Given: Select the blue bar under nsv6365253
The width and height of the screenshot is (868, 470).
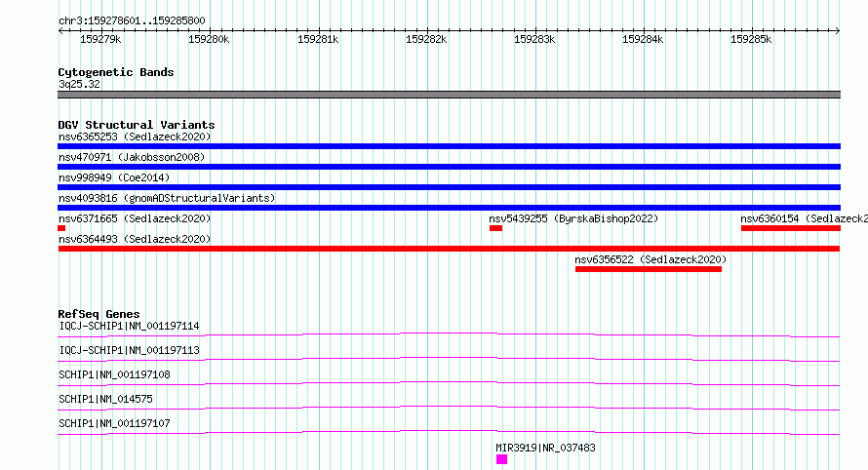Looking at the screenshot, I should coord(449,146).
